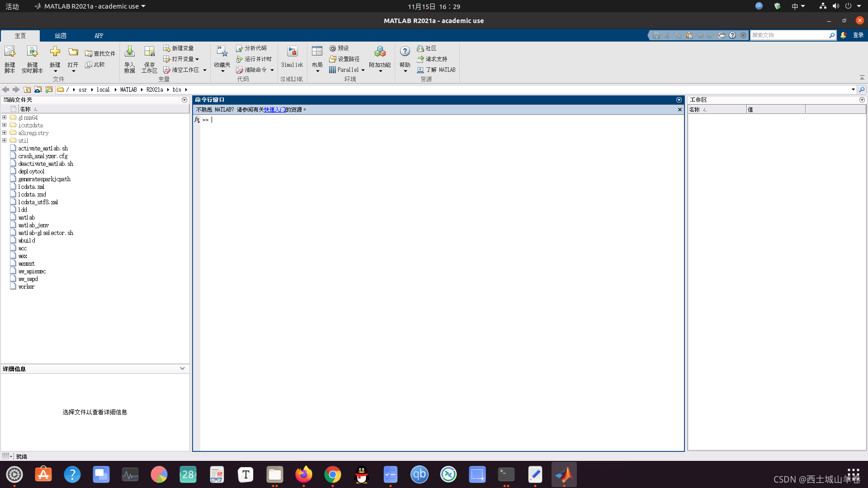Click inside the command window prompt

(x=316, y=120)
